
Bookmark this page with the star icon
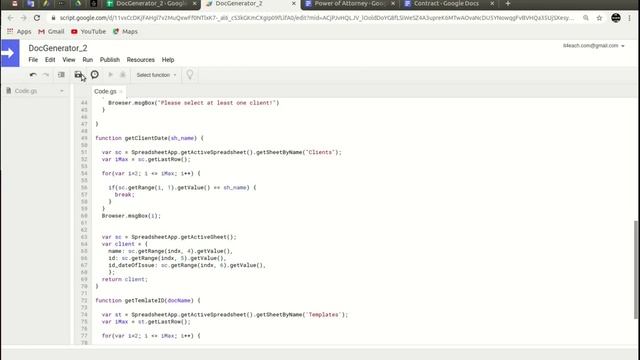click(599, 18)
